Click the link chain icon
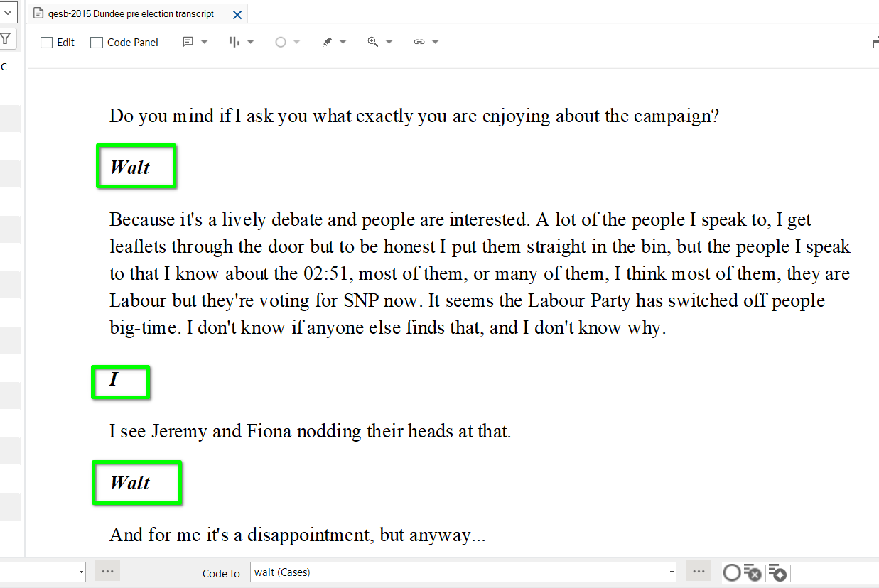The height and width of the screenshot is (588, 879). [419, 42]
